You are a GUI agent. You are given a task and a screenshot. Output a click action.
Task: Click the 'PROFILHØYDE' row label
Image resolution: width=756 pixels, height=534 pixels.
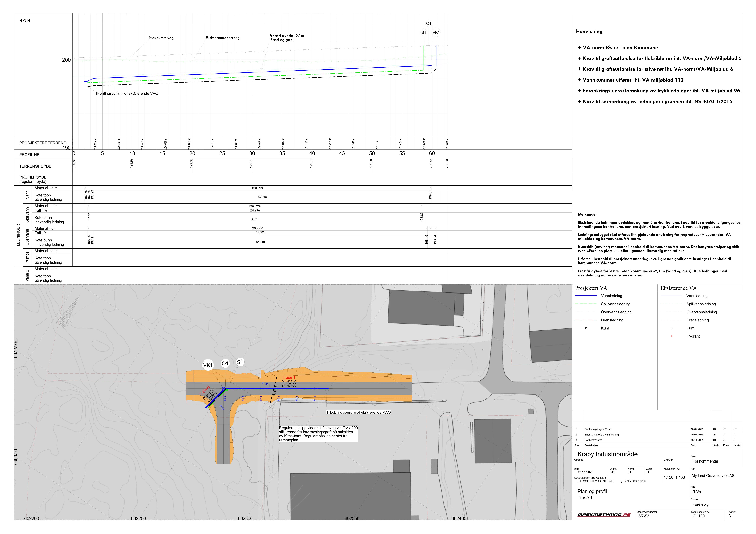click(33, 177)
